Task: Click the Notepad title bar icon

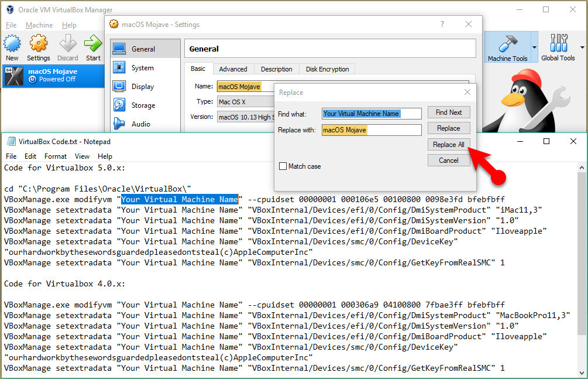Action: (11, 141)
